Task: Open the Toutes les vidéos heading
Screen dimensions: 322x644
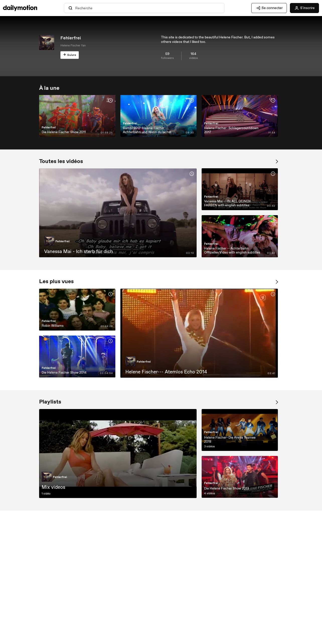Action: tap(61, 161)
